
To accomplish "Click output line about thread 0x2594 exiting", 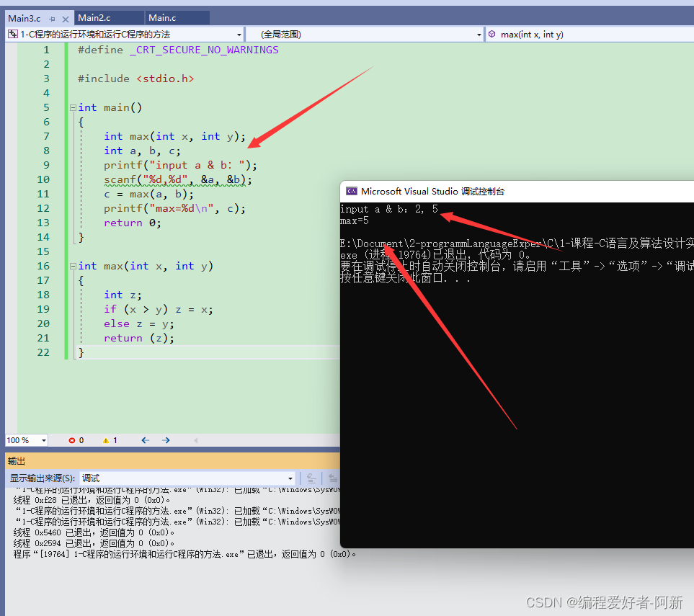I will [94, 543].
